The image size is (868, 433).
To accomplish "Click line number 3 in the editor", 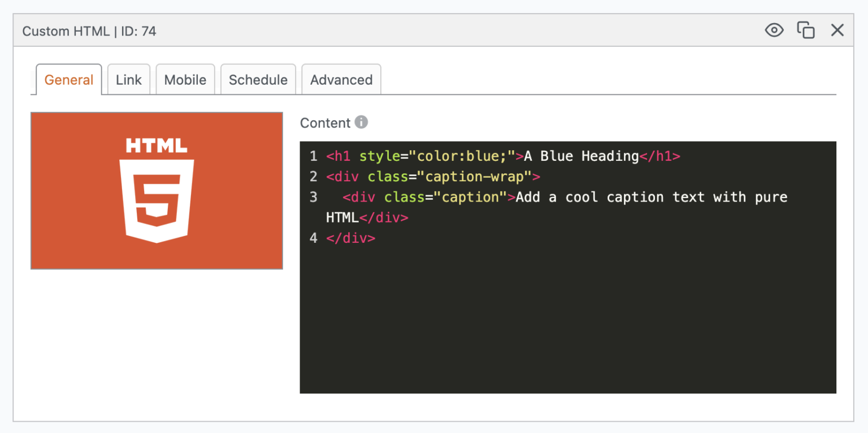I will coord(313,197).
